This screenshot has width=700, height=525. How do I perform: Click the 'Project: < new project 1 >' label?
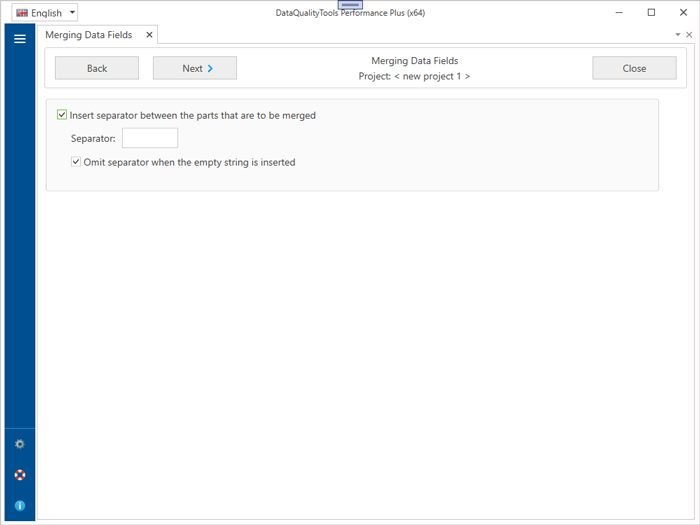click(x=414, y=76)
